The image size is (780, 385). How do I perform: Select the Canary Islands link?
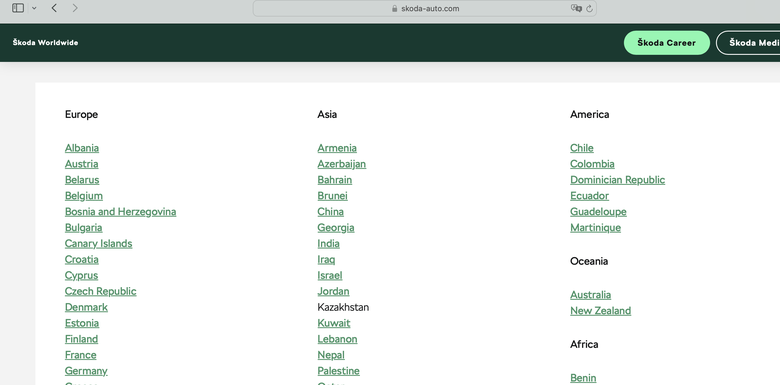pyautogui.click(x=98, y=244)
